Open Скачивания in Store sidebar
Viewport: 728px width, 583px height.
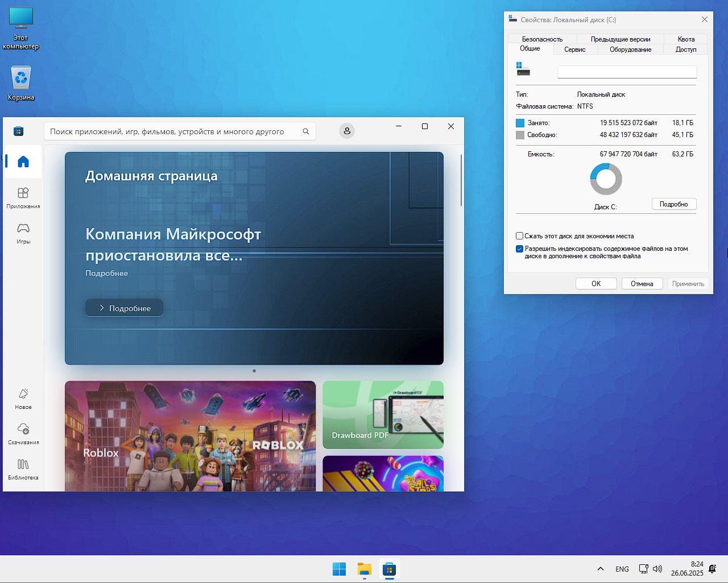[x=23, y=433]
